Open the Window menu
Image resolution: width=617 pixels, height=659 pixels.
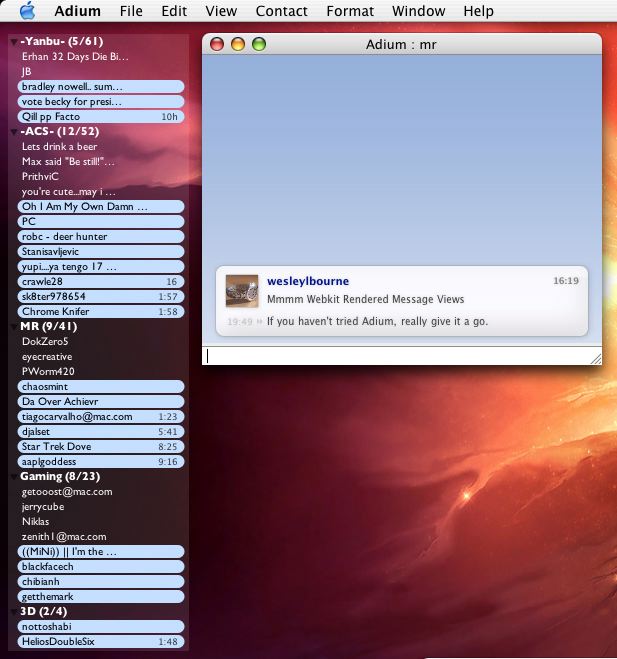(x=418, y=11)
